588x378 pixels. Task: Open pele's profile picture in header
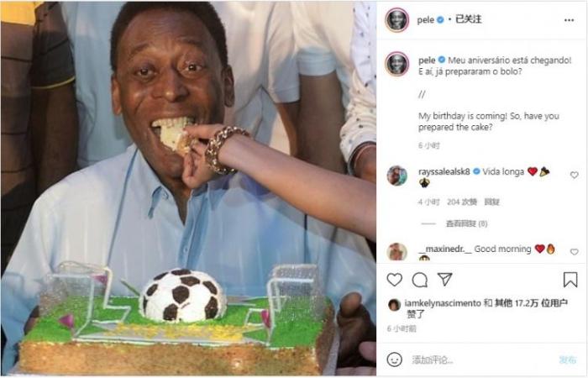coord(396,19)
